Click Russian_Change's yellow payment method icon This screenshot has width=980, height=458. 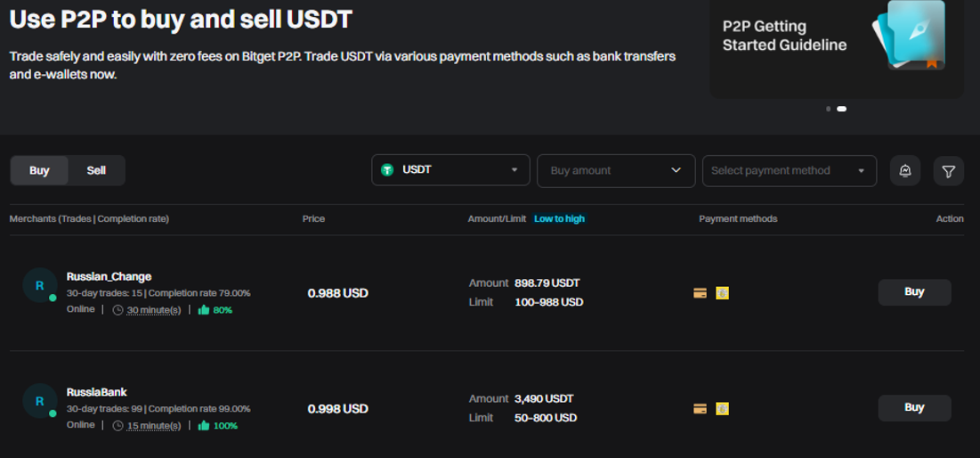click(722, 293)
